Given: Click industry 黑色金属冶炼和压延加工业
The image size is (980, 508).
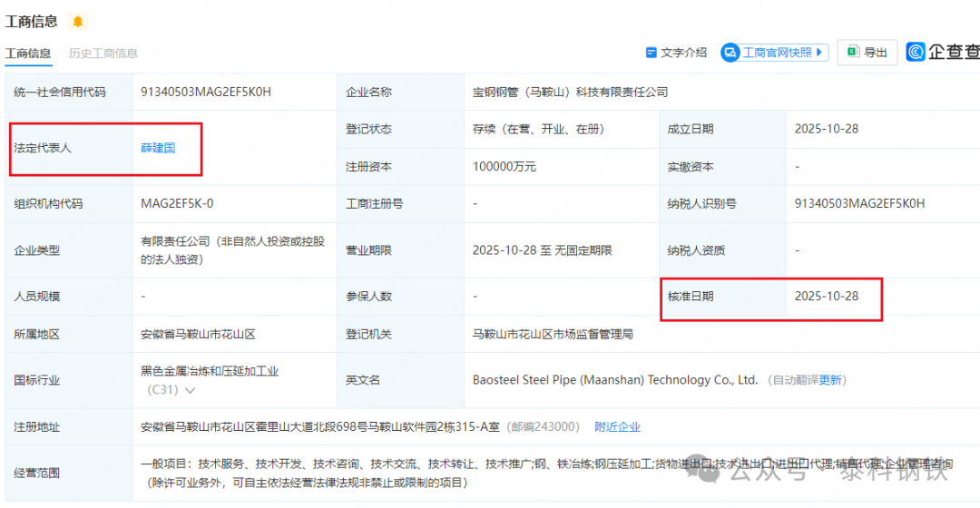Looking at the screenshot, I should (x=210, y=371).
